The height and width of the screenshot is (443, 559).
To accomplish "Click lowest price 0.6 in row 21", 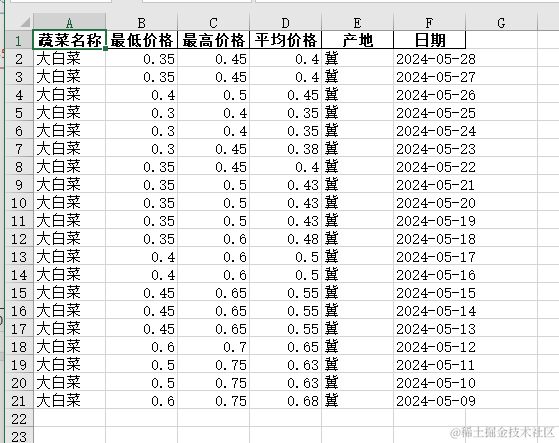I will click(x=142, y=400).
